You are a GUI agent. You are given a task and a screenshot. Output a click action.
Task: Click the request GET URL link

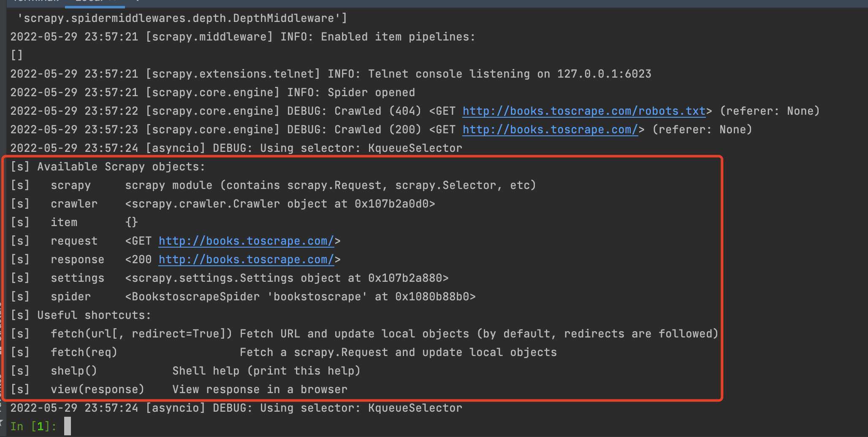click(x=246, y=241)
